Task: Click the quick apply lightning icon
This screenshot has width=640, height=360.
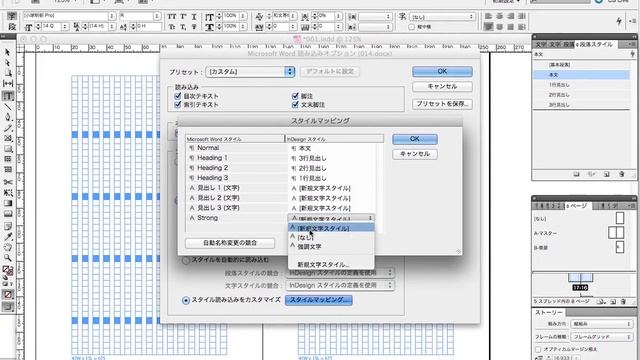Action: coord(619,21)
